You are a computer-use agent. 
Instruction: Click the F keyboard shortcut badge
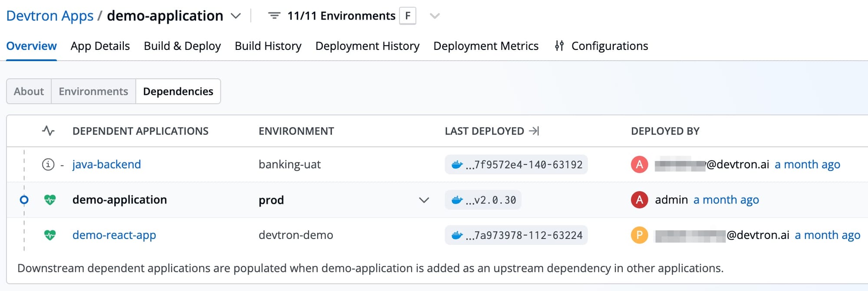pos(408,16)
